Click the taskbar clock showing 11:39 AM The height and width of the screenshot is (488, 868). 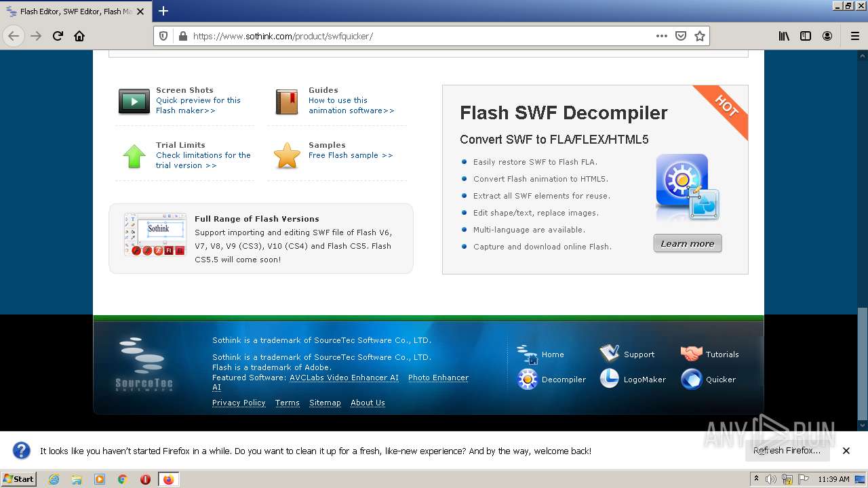(833, 479)
